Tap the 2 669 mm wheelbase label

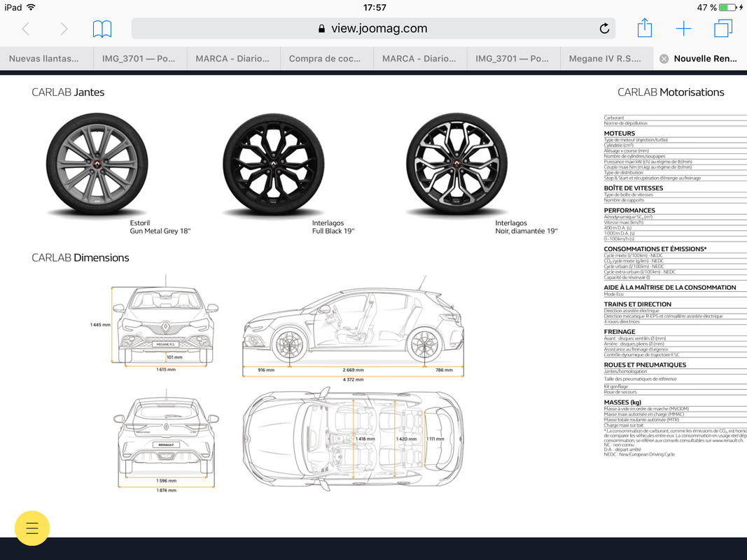tap(353, 370)
